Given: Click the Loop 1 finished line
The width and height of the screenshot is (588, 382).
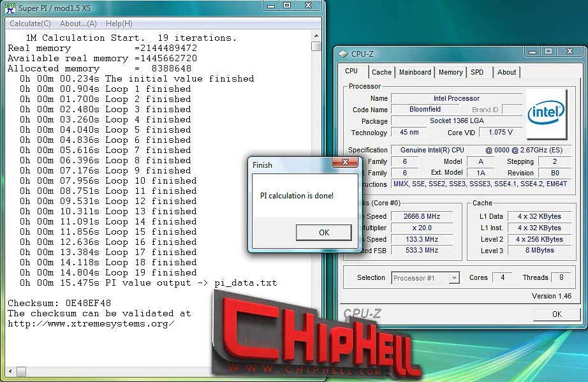Looking at the screenshot, I should [105, 89].
